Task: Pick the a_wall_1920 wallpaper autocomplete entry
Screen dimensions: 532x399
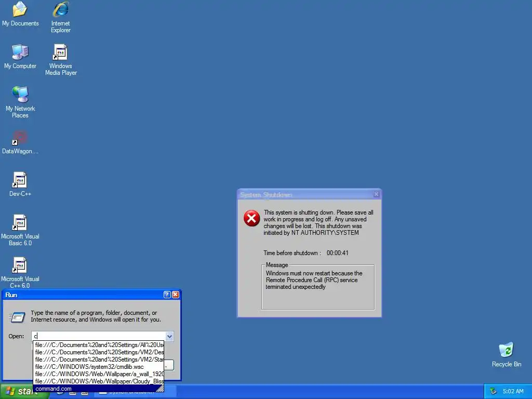Action: [x=99, y=374]
